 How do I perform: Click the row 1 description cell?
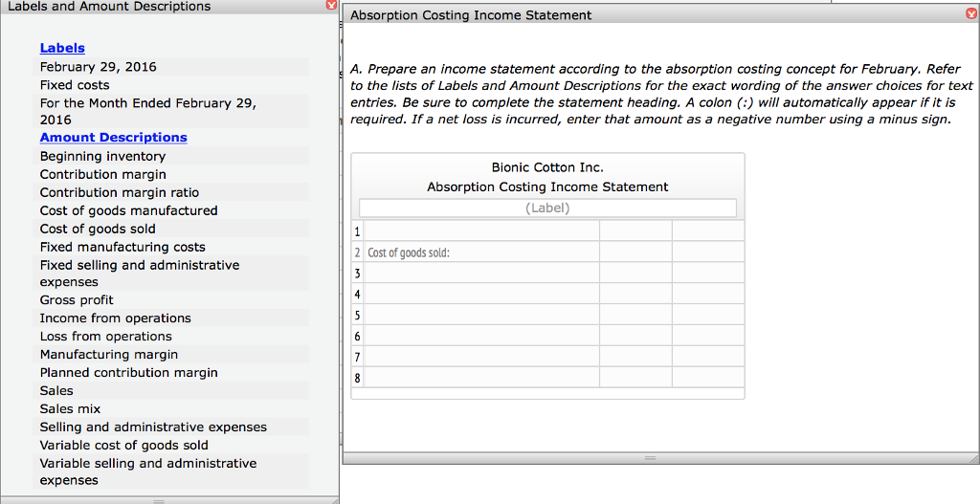[481, 231]
